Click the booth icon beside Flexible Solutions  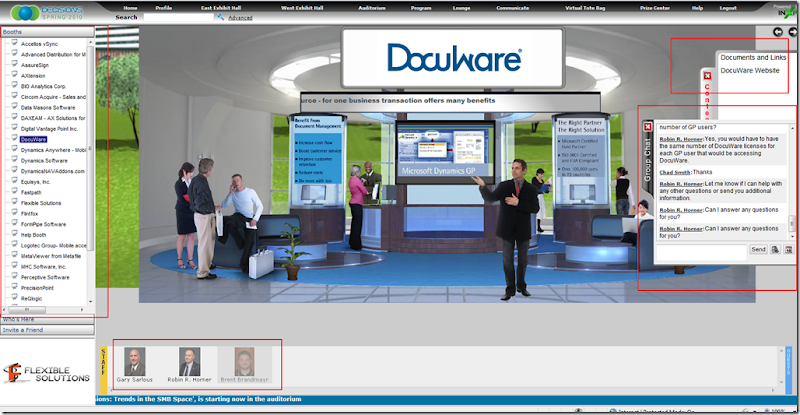(x=14, y=202)
